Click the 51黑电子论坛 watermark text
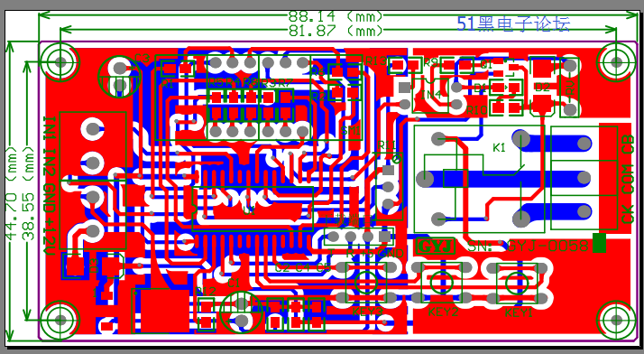The image size is (644, 354). coord(514,23)
